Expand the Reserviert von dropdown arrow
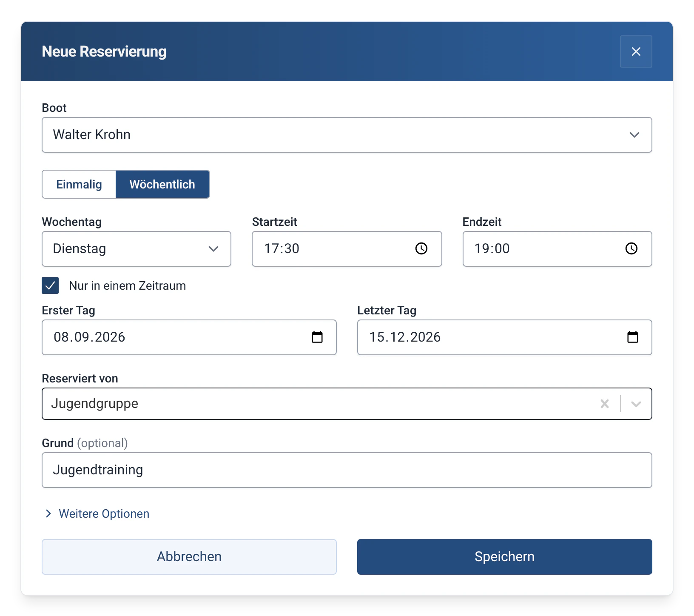The height and width of the screenshot is (616, 694). (636, 404)
